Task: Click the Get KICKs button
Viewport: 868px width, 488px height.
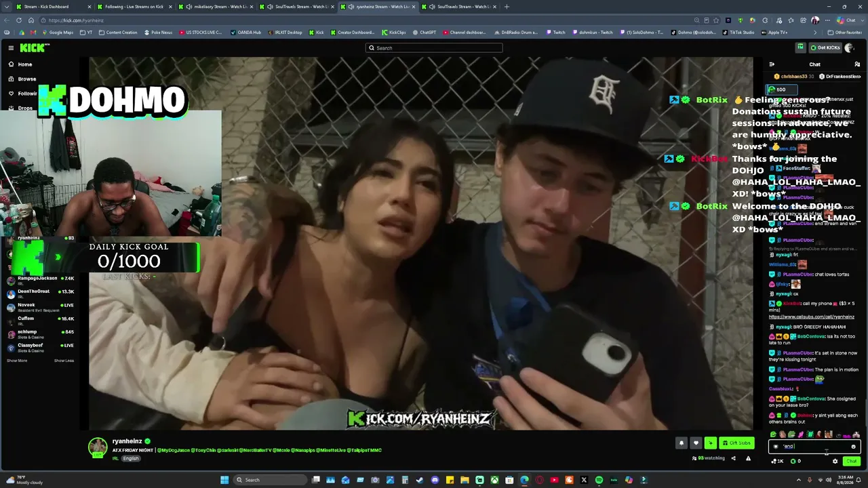Action: tap(825, 47)
